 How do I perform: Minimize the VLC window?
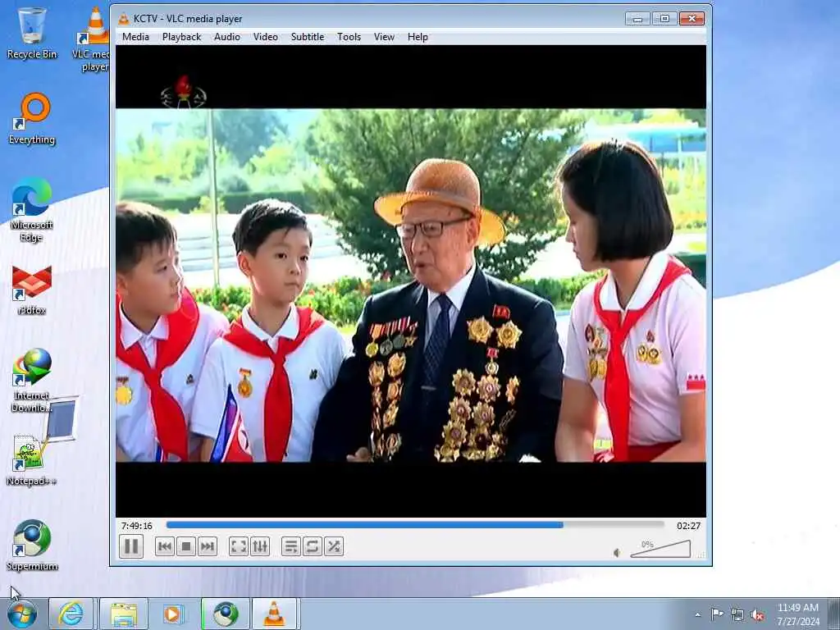click(637, 19)
